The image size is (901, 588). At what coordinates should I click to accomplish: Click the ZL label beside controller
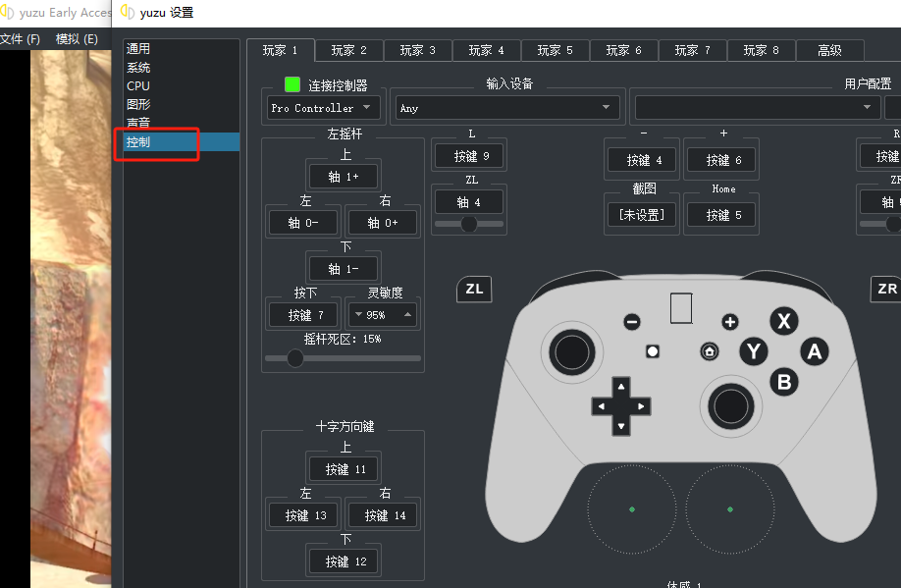point(474,289)
